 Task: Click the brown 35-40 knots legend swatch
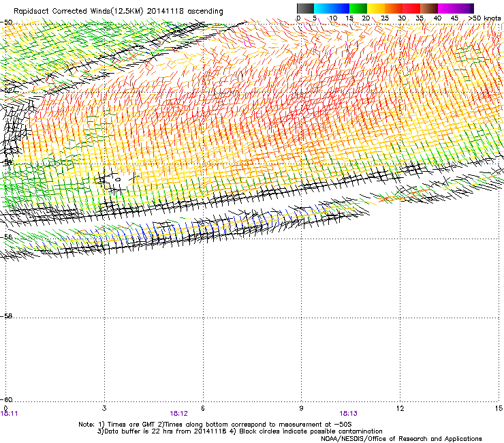(x=429, y=8)
